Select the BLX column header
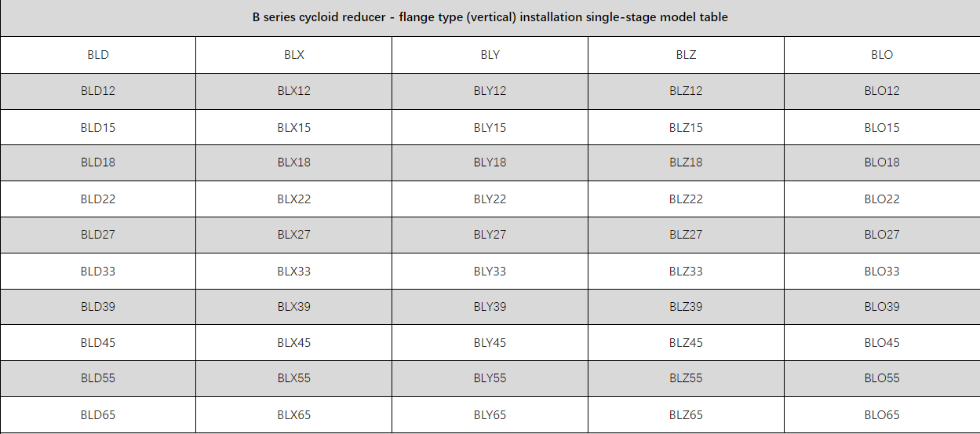Screen dimensions: 980x434 (294, 55)
